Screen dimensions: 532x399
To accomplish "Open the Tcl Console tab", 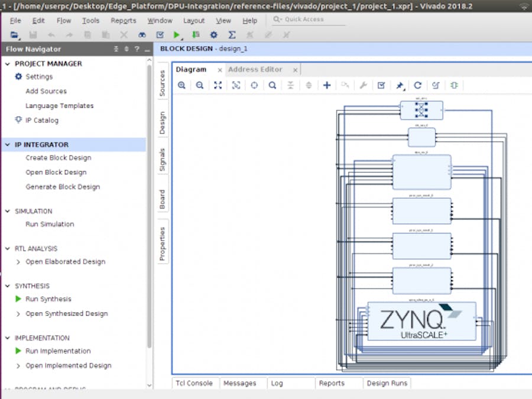I will pos(194,383).
